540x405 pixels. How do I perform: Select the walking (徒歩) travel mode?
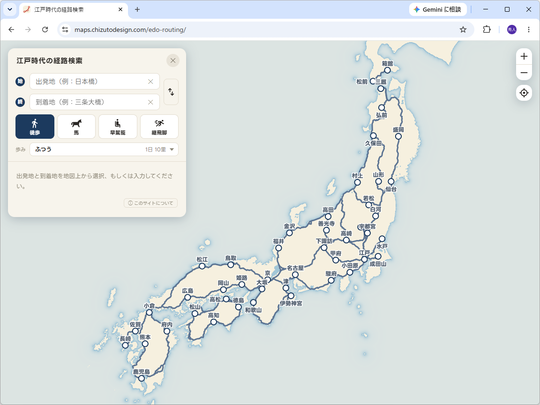(35, 126)
